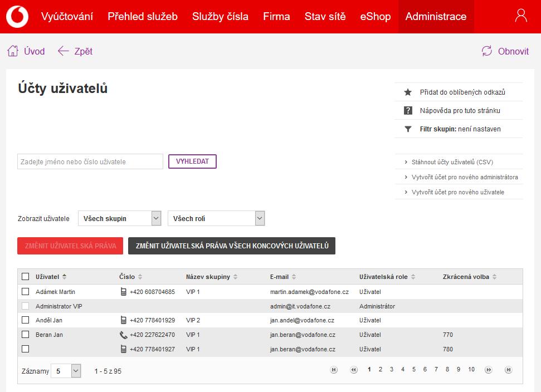The image size is (541, 392).
Task: Click the funnel filter icon
Action: click(x=408, y=129)
